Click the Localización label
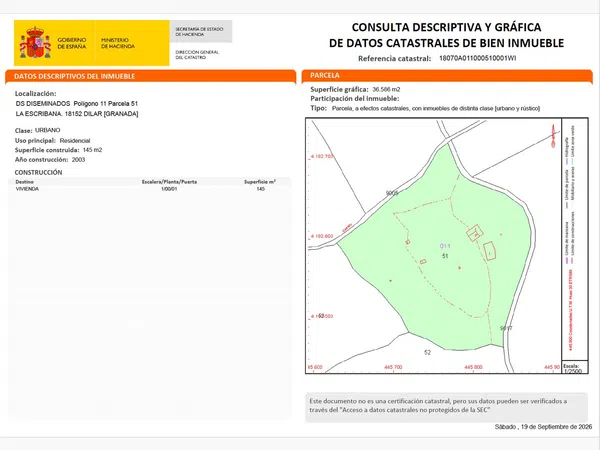 [x=36, y=93]
